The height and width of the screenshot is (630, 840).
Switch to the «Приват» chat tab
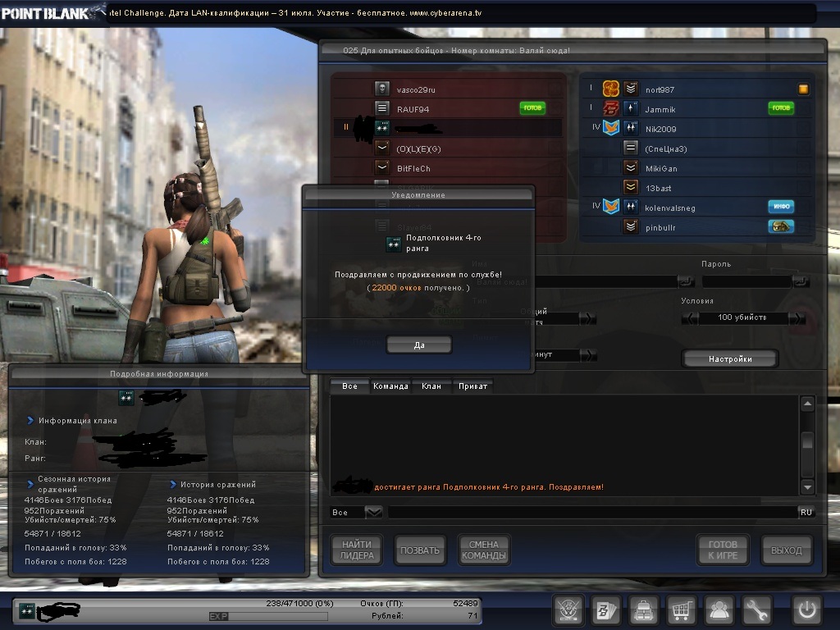tap(472, 386)
